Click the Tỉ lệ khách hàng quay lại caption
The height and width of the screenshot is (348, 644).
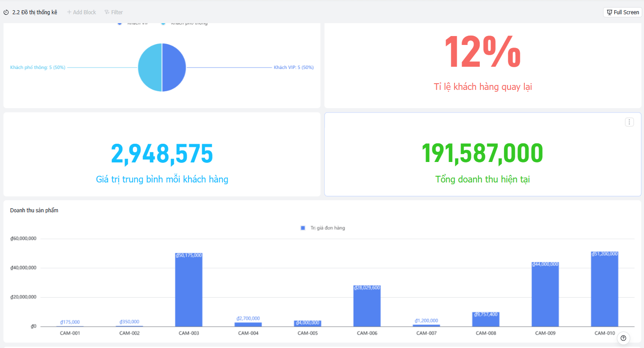[483, 87]
